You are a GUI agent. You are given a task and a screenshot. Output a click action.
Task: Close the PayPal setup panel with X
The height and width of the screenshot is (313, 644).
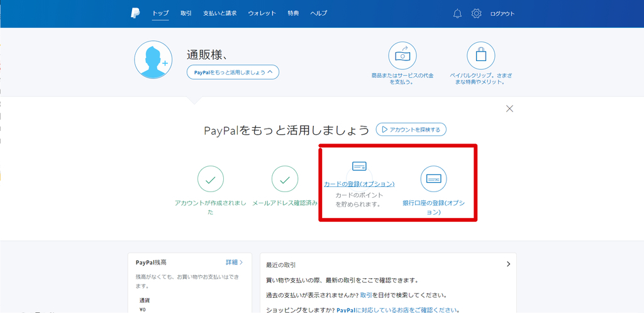[509, 108]
